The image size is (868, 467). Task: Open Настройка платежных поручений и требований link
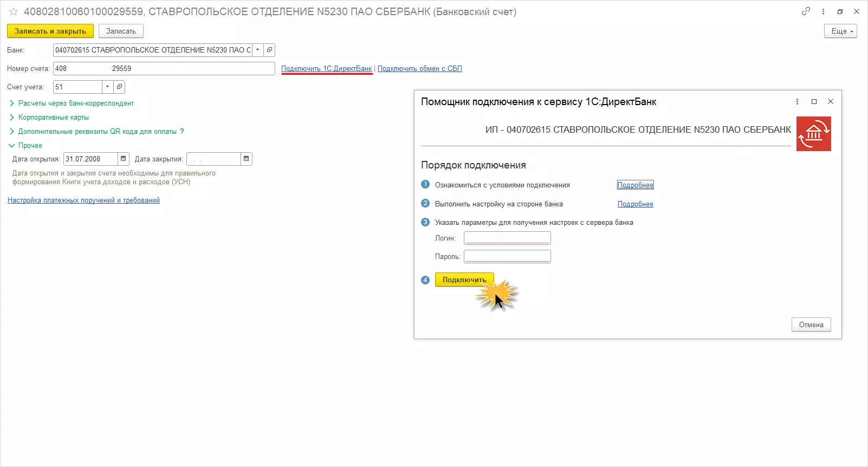click(83, 200)
